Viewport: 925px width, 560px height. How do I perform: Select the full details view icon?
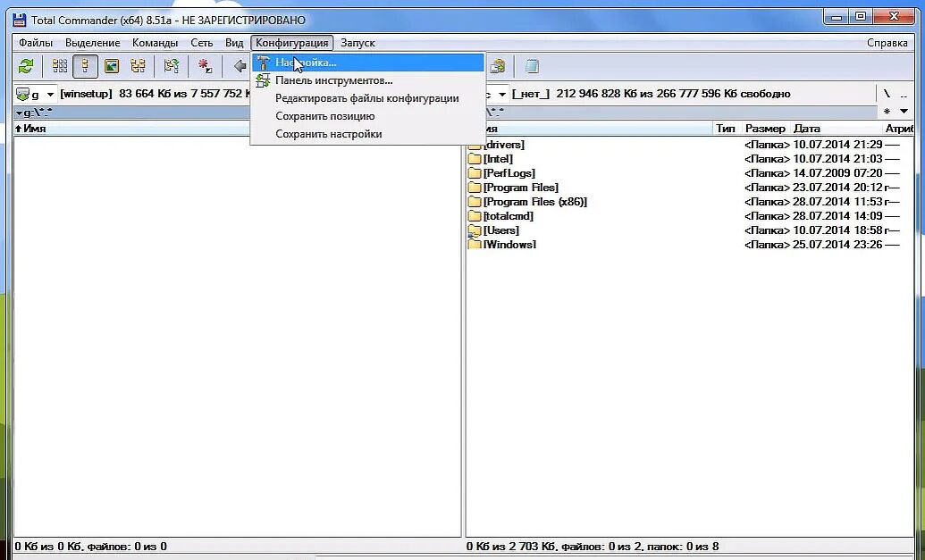[x=86, y=66]
